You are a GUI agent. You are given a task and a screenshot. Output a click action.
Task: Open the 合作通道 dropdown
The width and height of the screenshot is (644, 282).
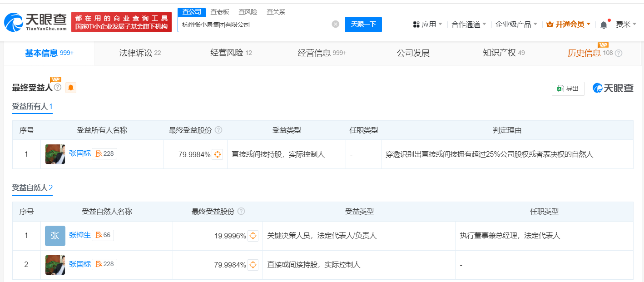[469, 25]
